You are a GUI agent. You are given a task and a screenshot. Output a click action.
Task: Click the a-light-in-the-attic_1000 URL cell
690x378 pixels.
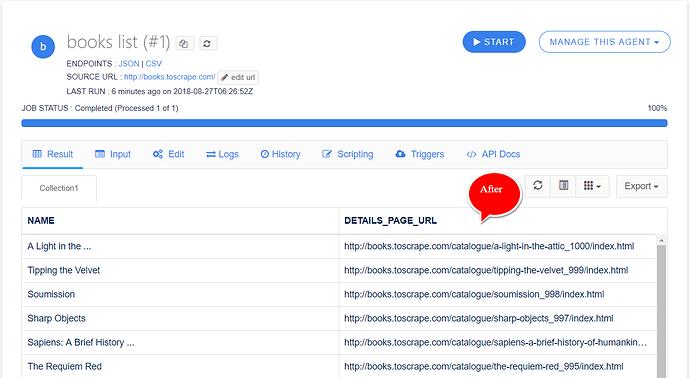tap(497, 246)
